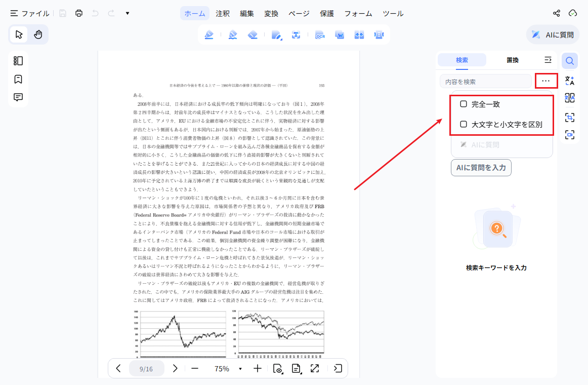Go to the previous page arrow
Screen dimensions: 588x385
(x=118, y=368)
